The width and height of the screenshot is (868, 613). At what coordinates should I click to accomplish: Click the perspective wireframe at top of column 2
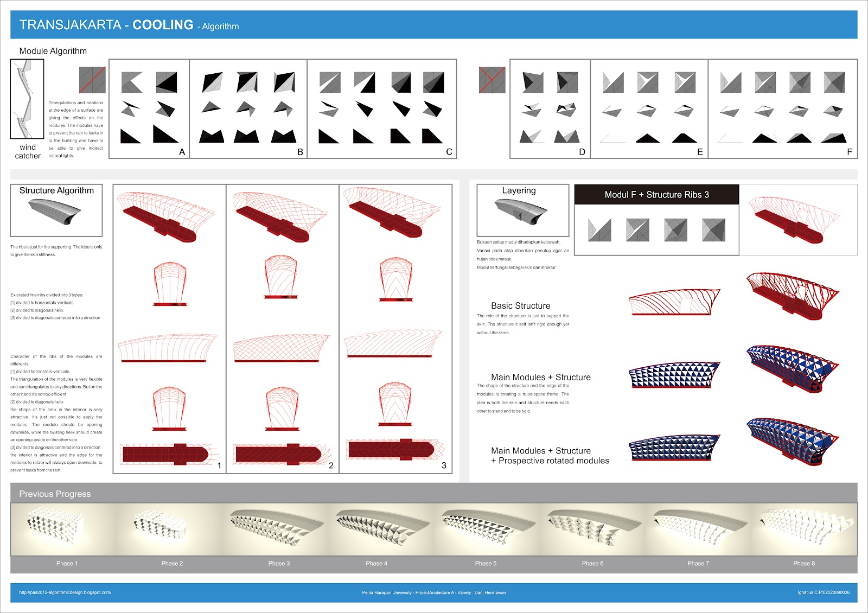click(x=280, y=216)
